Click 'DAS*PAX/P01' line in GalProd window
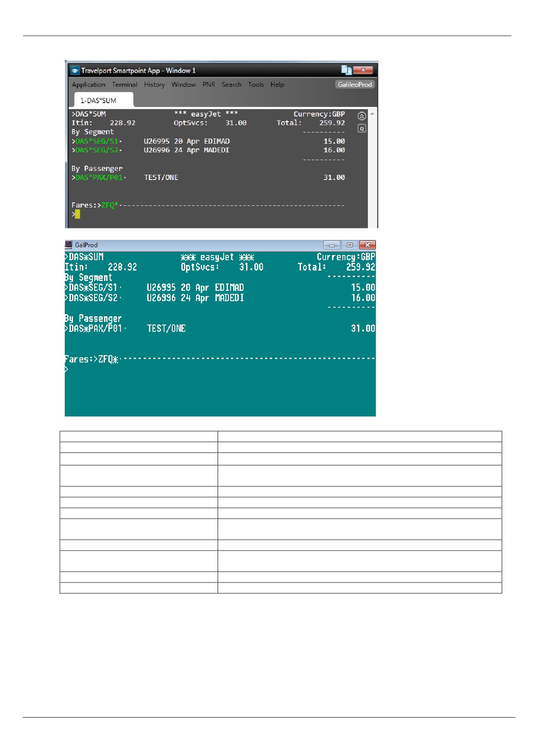The width and height of the screenshot is (535, 756). pos(95,328)
